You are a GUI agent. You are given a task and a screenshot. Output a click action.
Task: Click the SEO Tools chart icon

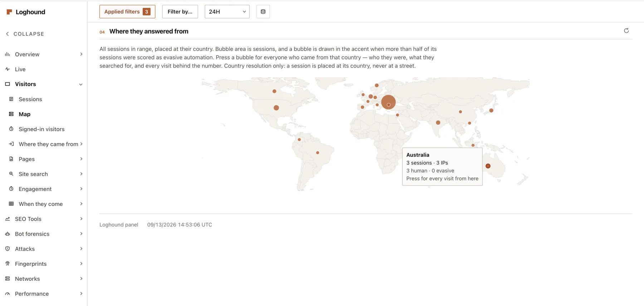tap(8, 219)
